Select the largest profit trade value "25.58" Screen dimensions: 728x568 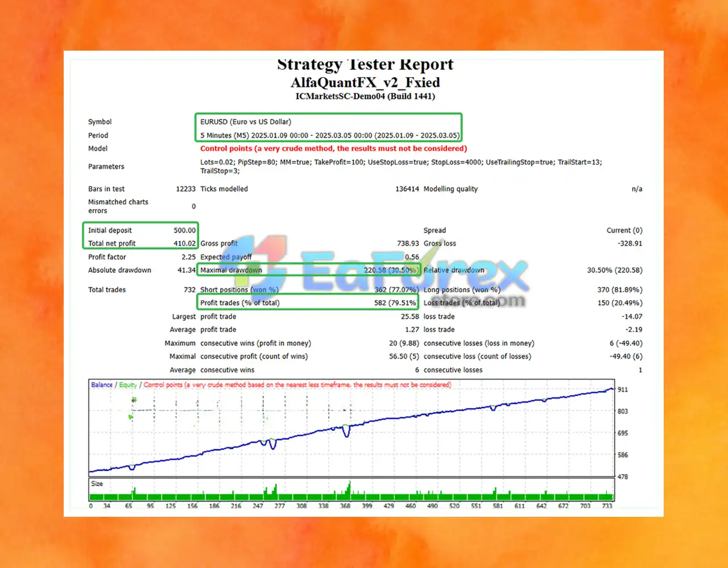coord(410,316)
